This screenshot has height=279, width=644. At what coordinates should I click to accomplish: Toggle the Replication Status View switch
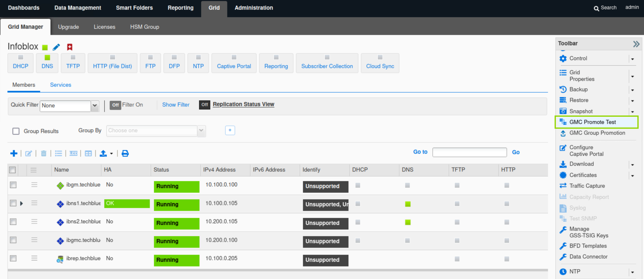[204, 105]
